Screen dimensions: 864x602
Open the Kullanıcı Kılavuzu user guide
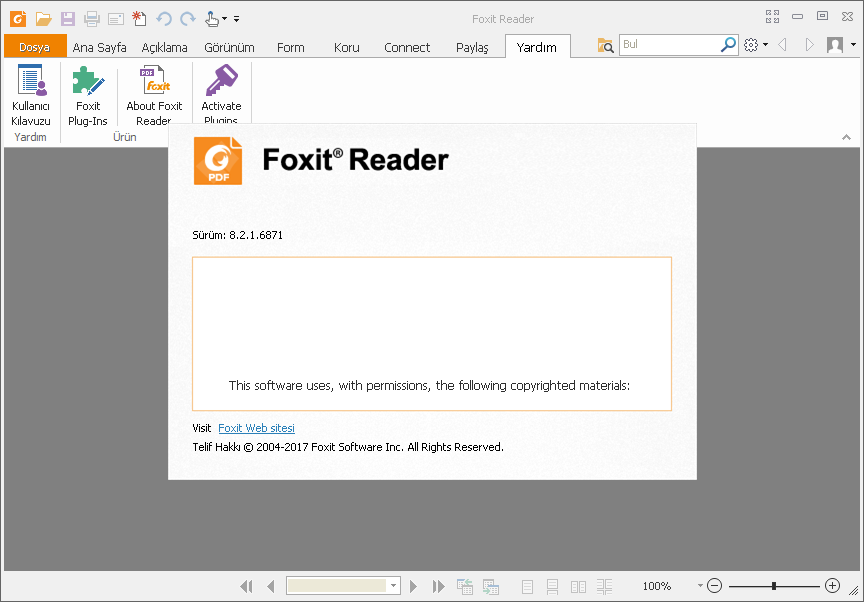tap(31, 95)
